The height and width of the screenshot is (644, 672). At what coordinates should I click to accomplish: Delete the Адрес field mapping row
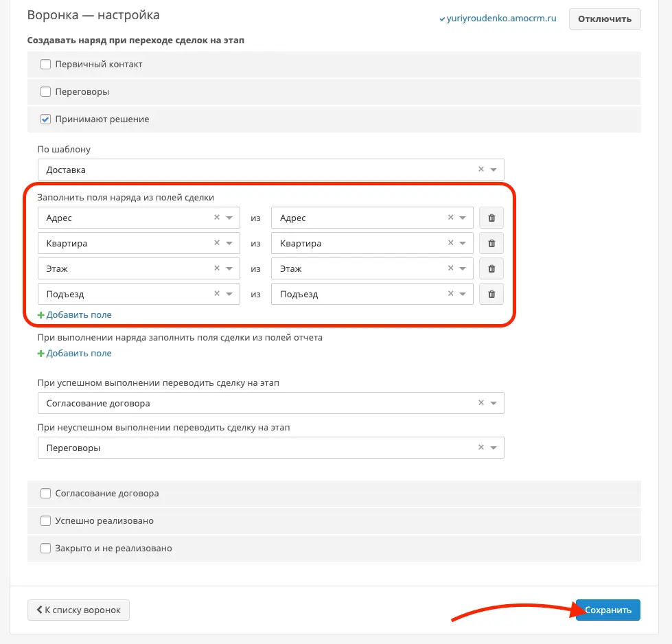[491, 218]
